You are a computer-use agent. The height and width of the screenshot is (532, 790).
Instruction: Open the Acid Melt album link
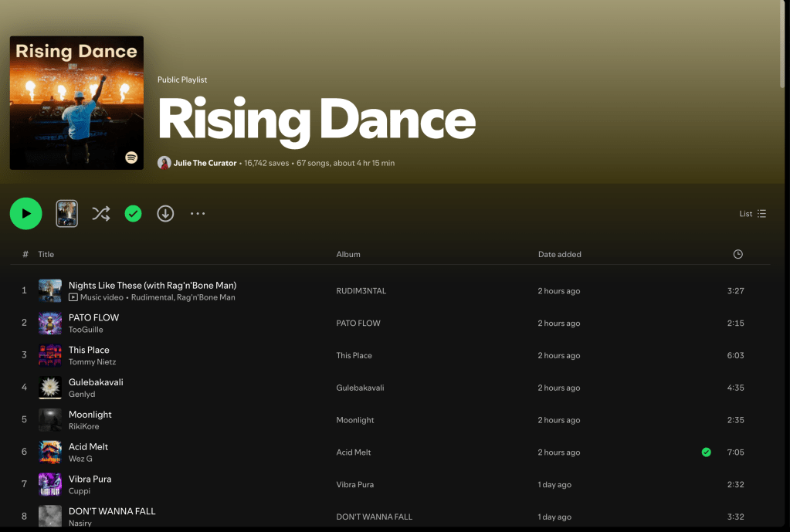[353, 452]
